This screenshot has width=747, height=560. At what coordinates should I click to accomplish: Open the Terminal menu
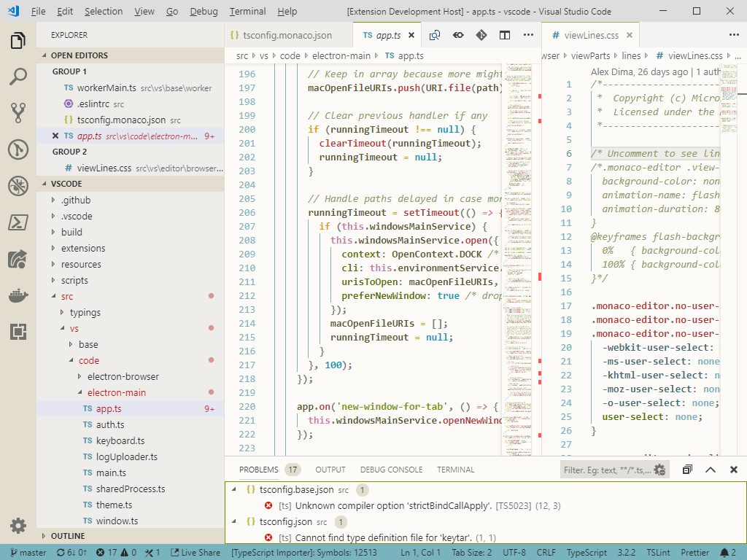247,12
